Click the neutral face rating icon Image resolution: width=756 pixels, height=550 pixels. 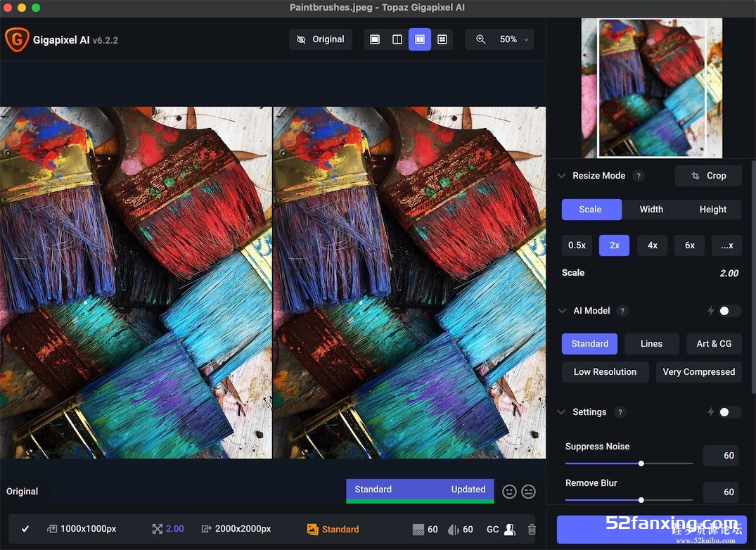click(528, 491)
